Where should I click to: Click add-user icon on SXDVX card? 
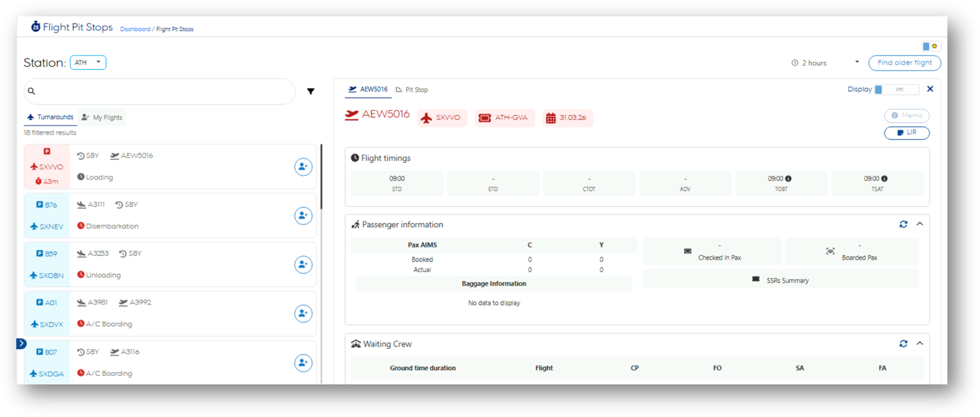(x=303, y=314)
